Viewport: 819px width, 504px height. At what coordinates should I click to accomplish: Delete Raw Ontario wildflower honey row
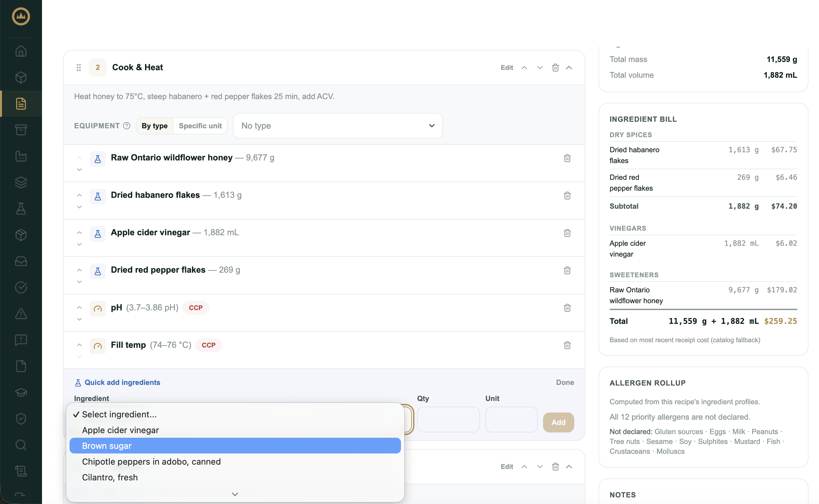[x=567, y=158]
